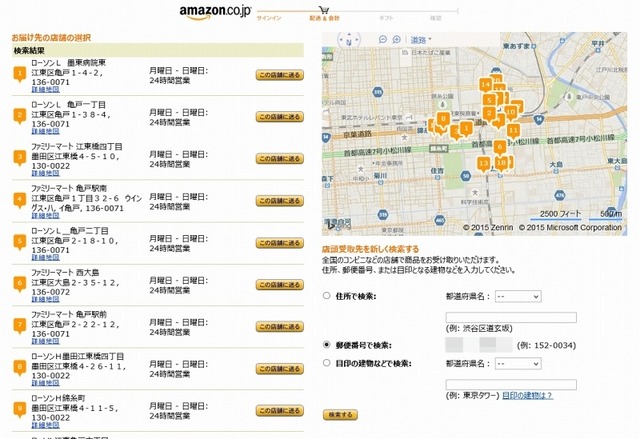Select the 郵便番号で検索 radio option
Viewport: 640px width, 439px height.
pos(327,345)
